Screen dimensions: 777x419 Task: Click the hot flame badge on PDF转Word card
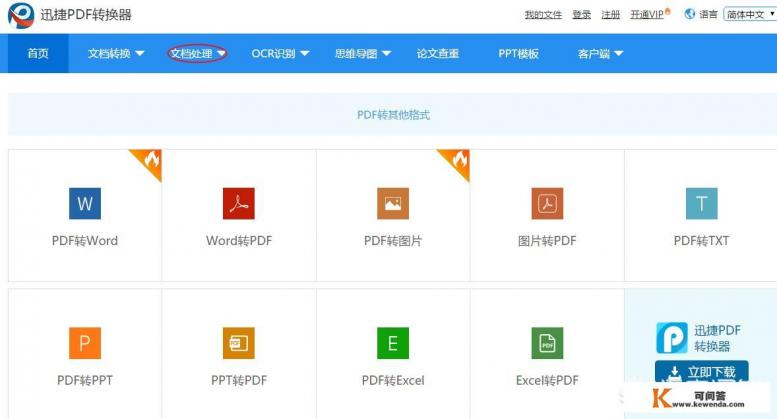[x=150, y=161]
